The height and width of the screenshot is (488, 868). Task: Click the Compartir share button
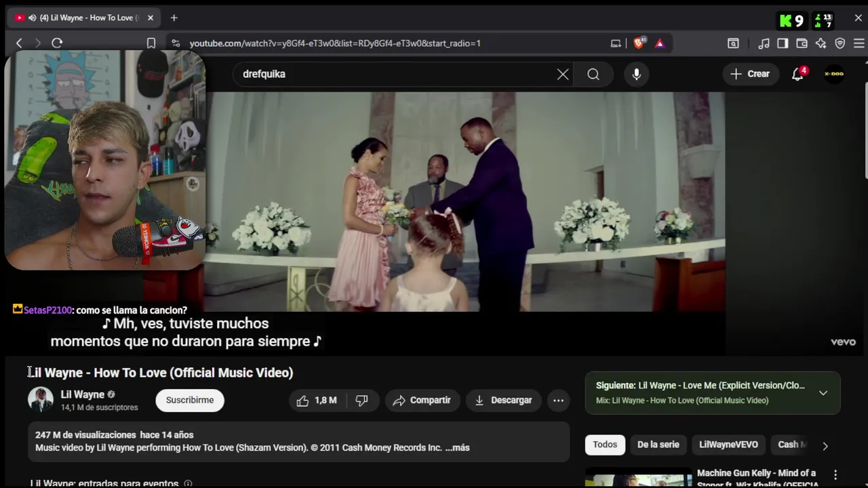422,400
